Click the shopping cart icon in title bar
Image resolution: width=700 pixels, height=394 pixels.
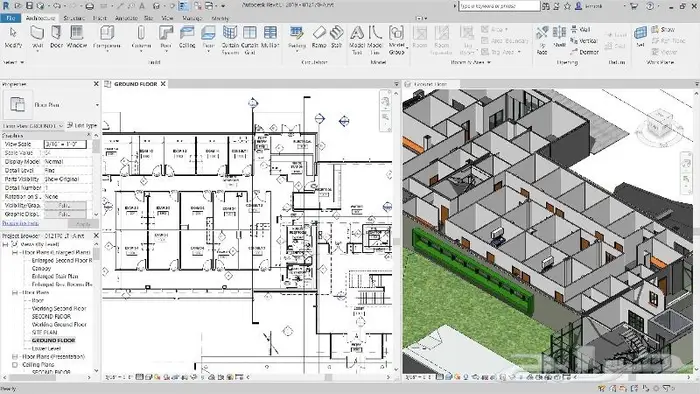pos(633,6)
